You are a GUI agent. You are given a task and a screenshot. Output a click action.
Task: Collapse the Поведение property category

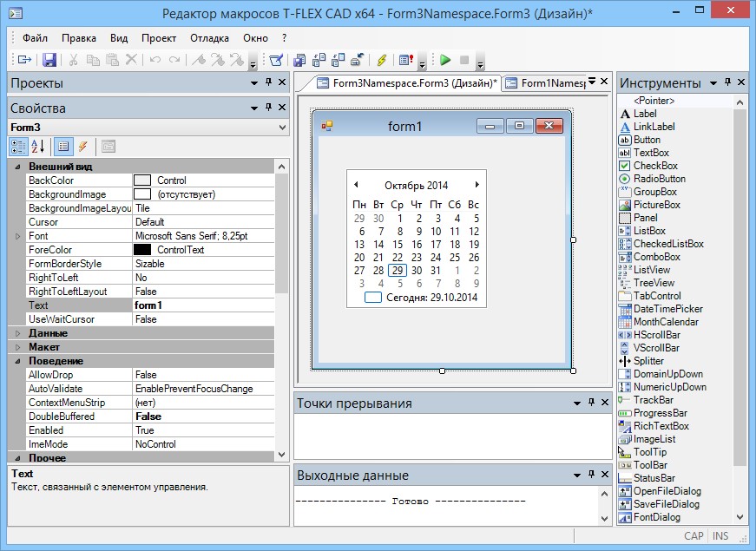click(18, 361)
